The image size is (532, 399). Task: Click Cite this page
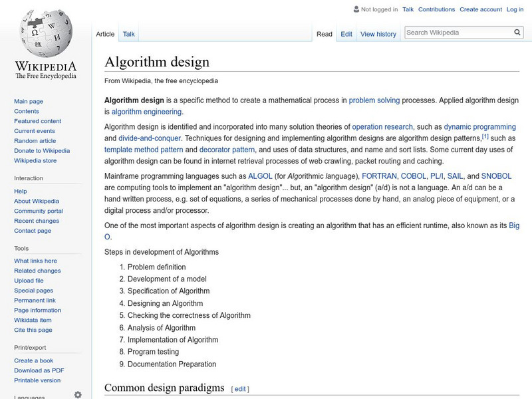click(33, 329)
